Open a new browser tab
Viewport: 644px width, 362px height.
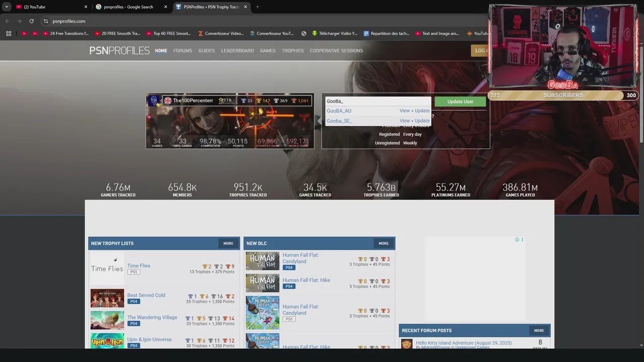pyautogui.click(x=257, y=7)
